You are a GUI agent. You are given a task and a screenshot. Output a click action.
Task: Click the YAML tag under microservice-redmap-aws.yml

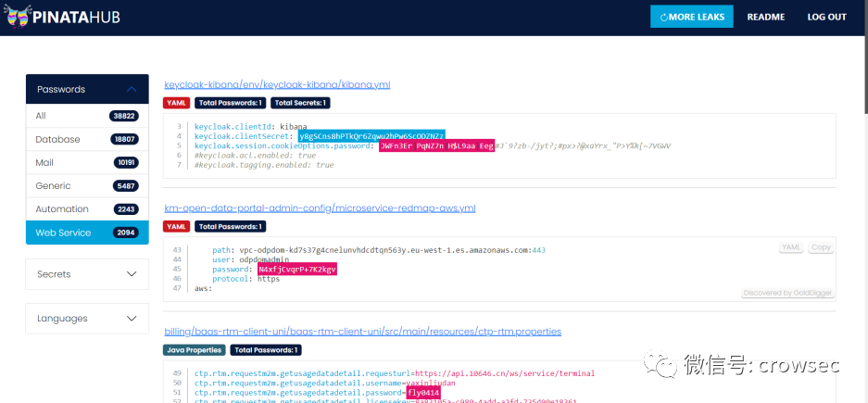click(177, 226)
